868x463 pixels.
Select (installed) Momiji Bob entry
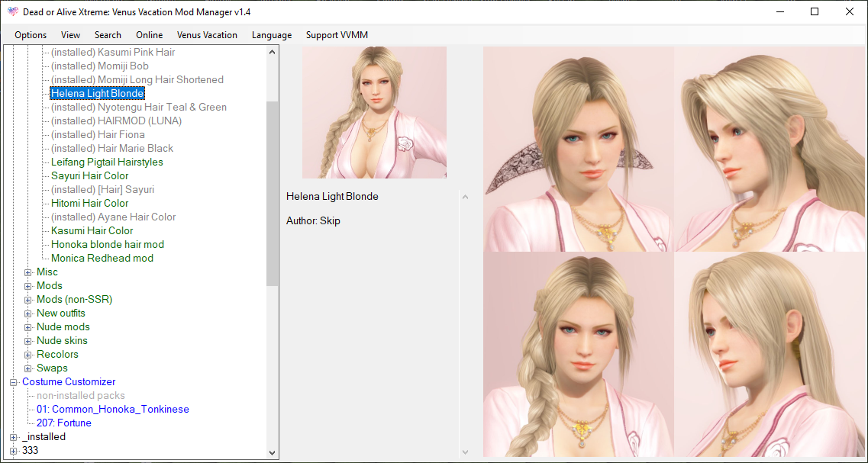pyautogui.click(x=100, y=66)
